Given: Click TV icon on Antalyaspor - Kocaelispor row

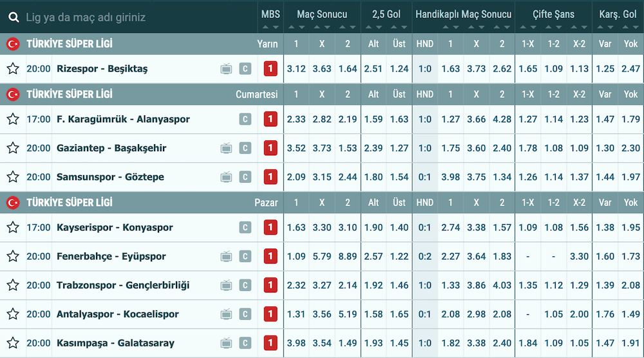Looking at the screenshot, I should pos(226,314).
